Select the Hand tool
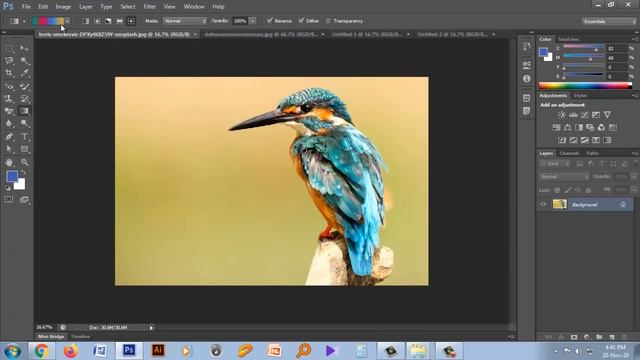640x360 pixels. click(x=9, y=162)
